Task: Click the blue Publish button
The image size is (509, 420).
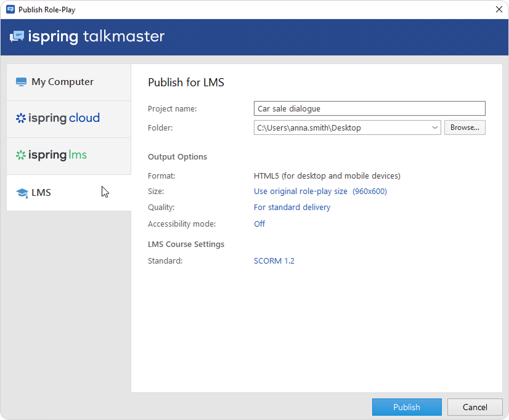Action: (x=407, y=407)
